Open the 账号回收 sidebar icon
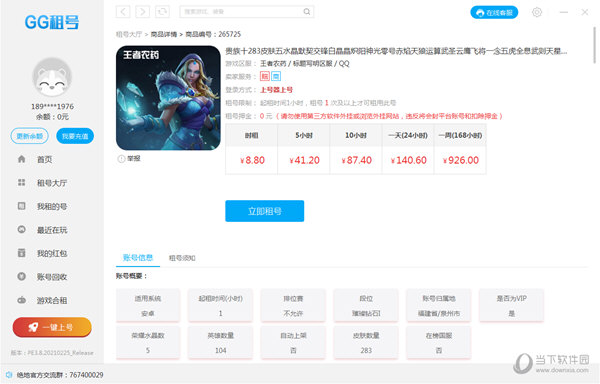This screenshot has height=384, width=600. click(21, 277)
